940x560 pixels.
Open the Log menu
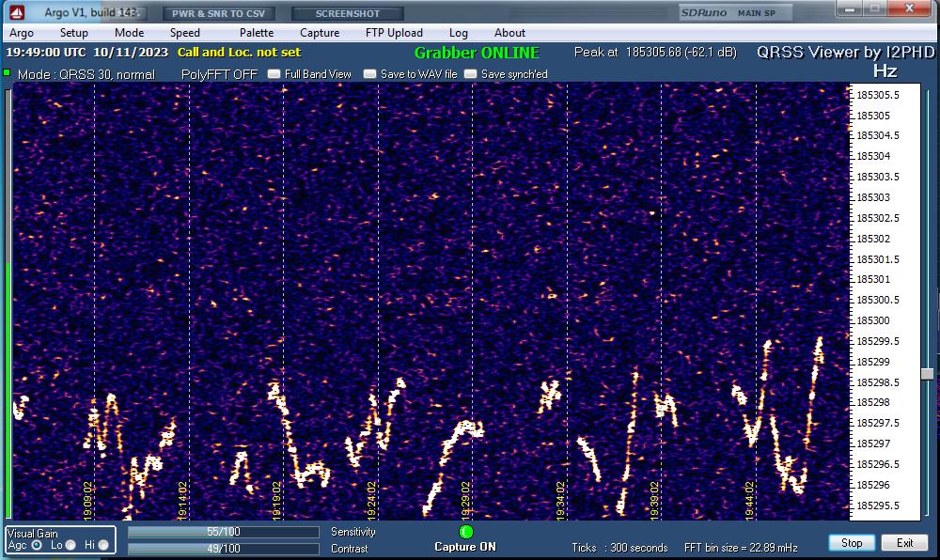click(458, 33)
